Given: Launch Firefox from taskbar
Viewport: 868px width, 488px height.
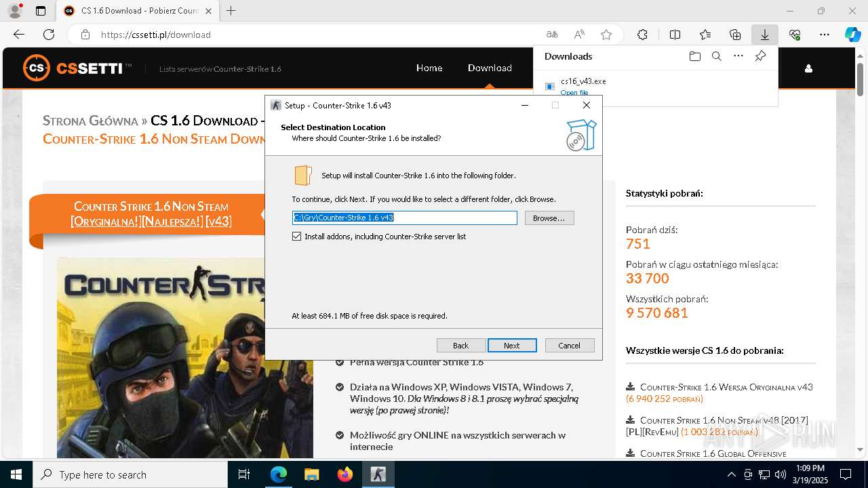Looking at the screenshot, I should [345, 474].
